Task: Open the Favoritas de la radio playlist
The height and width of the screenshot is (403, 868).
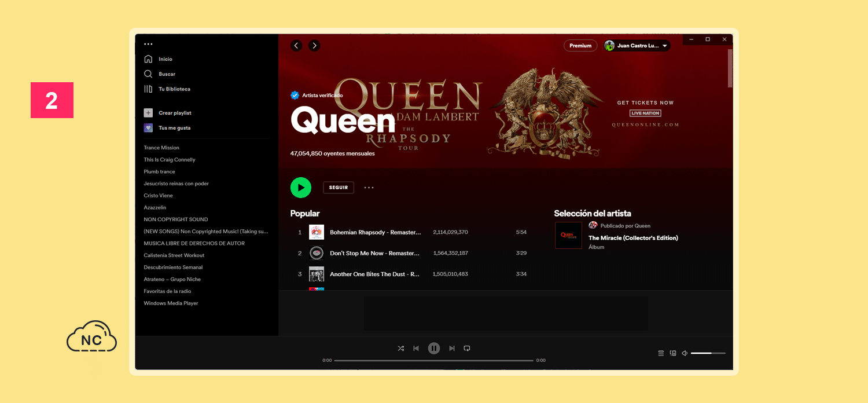Action: 167,291
